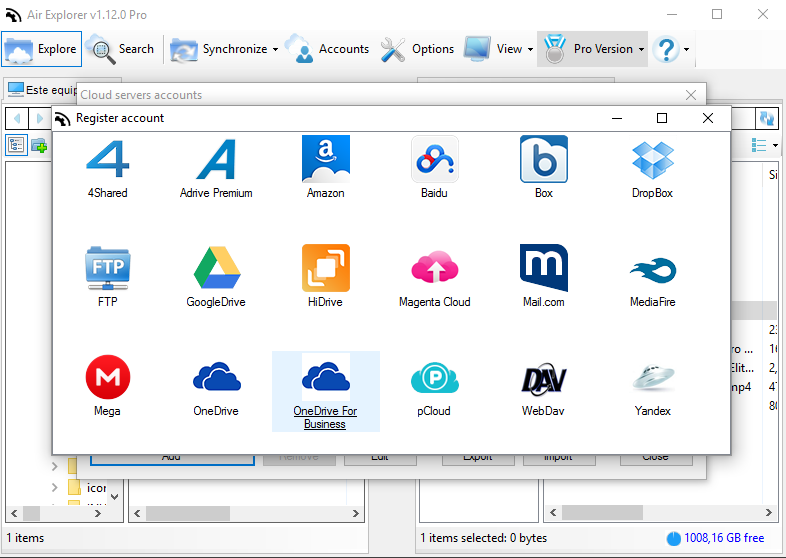
Task: Select GoogleDrive account type
Action: point(216,277)
